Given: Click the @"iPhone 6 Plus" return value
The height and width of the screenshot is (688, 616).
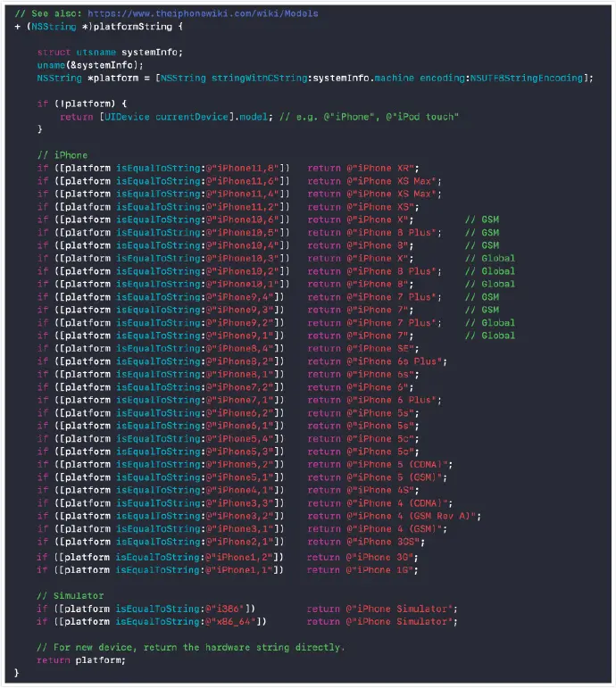Looking at the screenshot, I should [392, 400].
